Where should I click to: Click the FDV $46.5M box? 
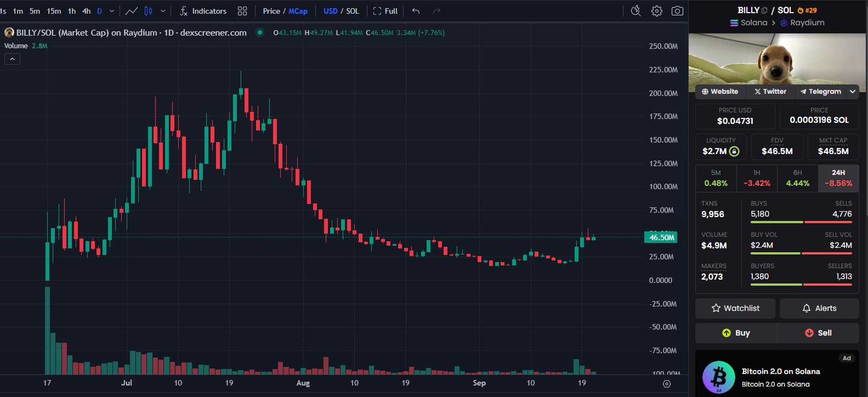777,146
